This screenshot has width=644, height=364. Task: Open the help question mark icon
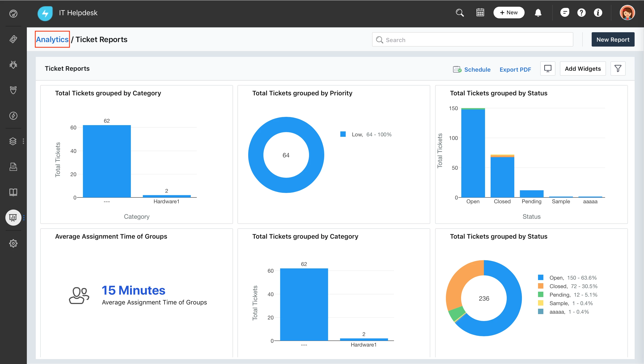point(581,13)
